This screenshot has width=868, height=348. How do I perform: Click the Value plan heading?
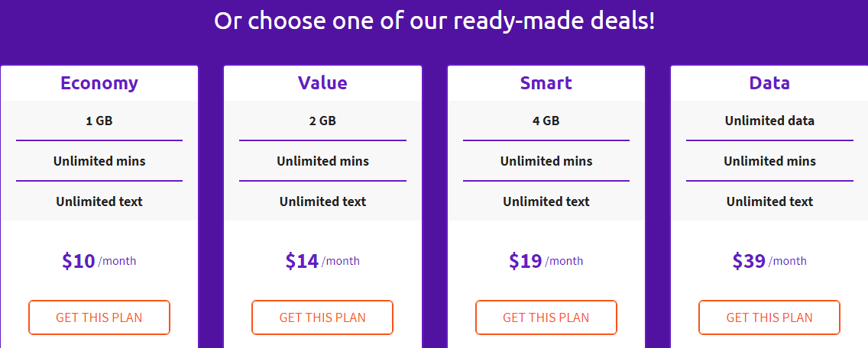point(322,83)
